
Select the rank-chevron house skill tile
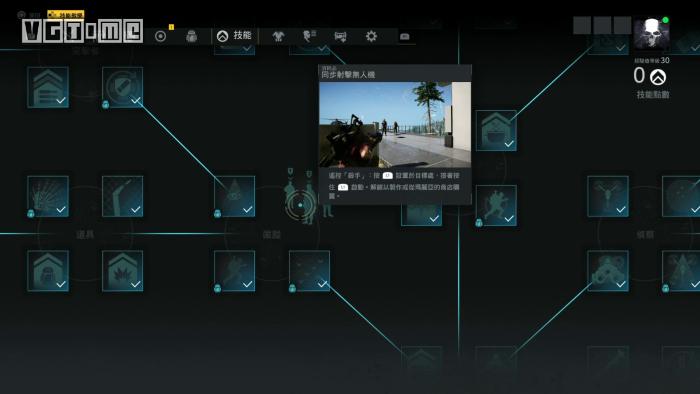(48, 87)
